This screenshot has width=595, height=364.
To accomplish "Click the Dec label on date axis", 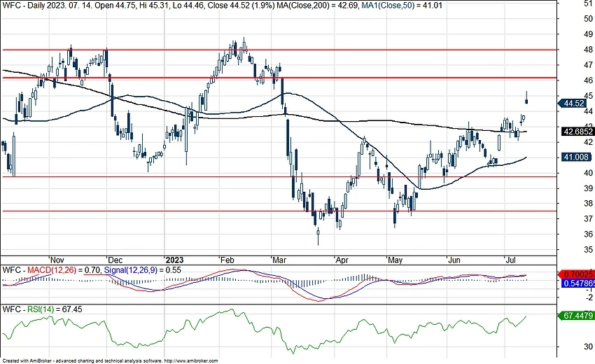I will pyautogui.click(x=115, y=260).
